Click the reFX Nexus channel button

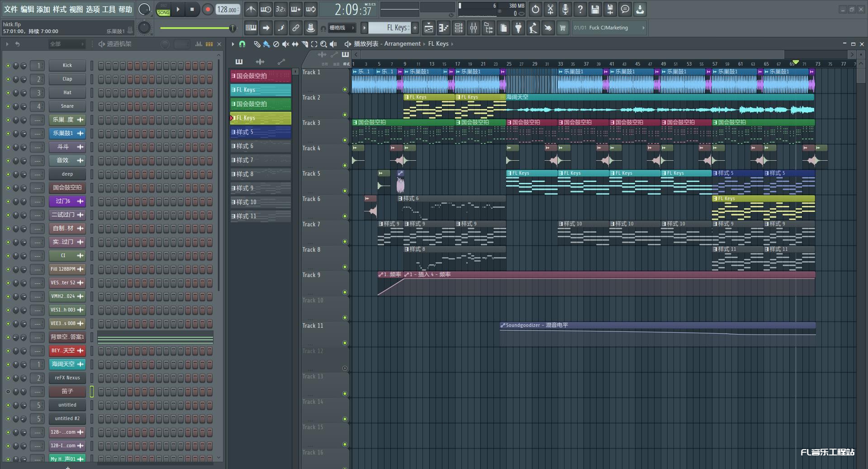click(x=67, y=378)
